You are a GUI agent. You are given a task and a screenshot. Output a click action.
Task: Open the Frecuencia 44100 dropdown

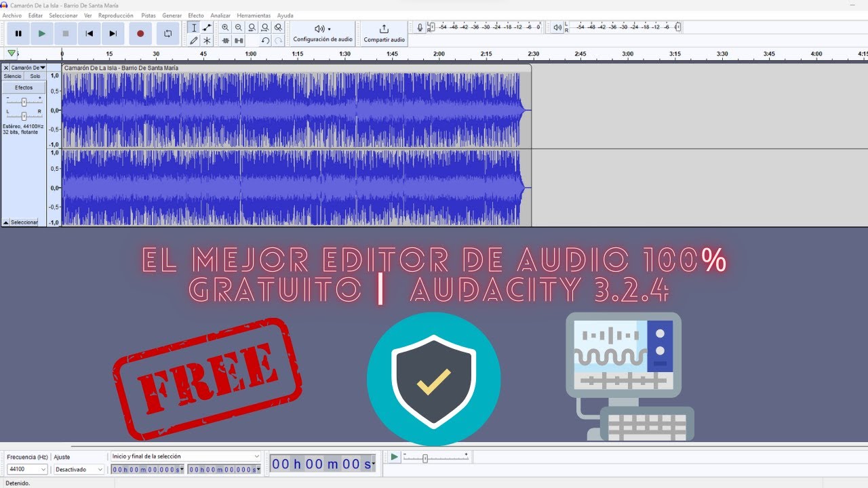coord(27,469)
